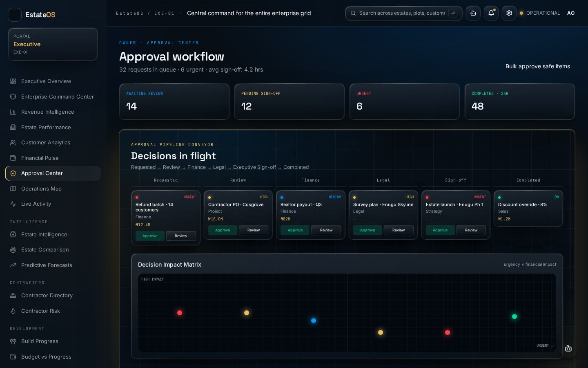Launch the floating assistant bot button
The height and width of the screenshot is (368, 588).
(568, 348)
